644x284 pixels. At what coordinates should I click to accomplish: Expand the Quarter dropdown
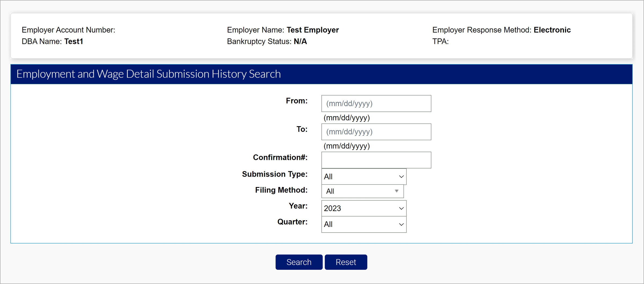(x=364, y=225)
